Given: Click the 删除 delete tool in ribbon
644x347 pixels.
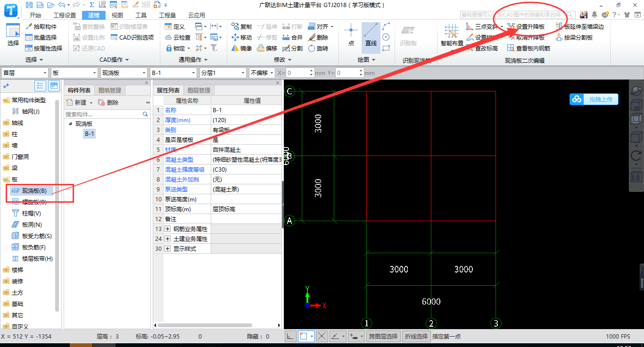Looking at the screenshot, I should click(x=318, y=37).
